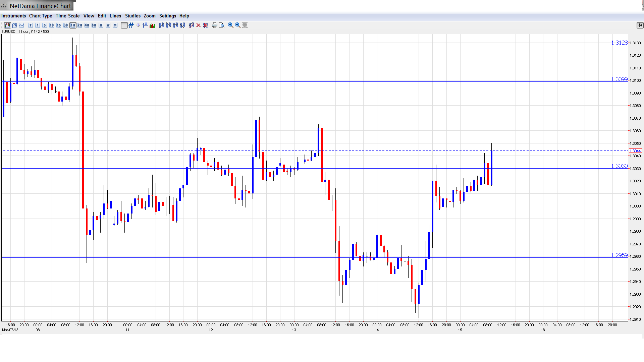Click the volume bars study icon
The width and height of the screenshot is (644, 362).
point(152,25)
